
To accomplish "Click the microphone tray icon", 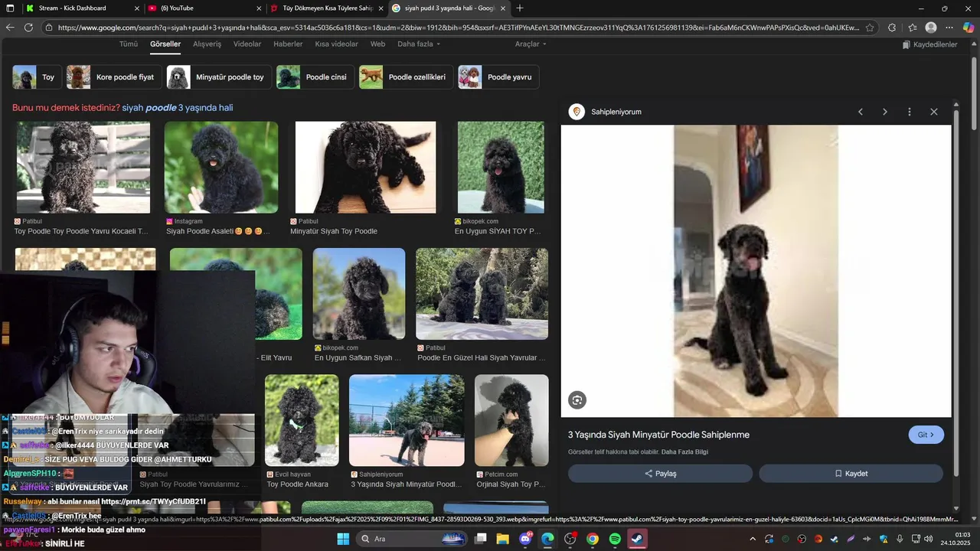I will tap(900, 539).
